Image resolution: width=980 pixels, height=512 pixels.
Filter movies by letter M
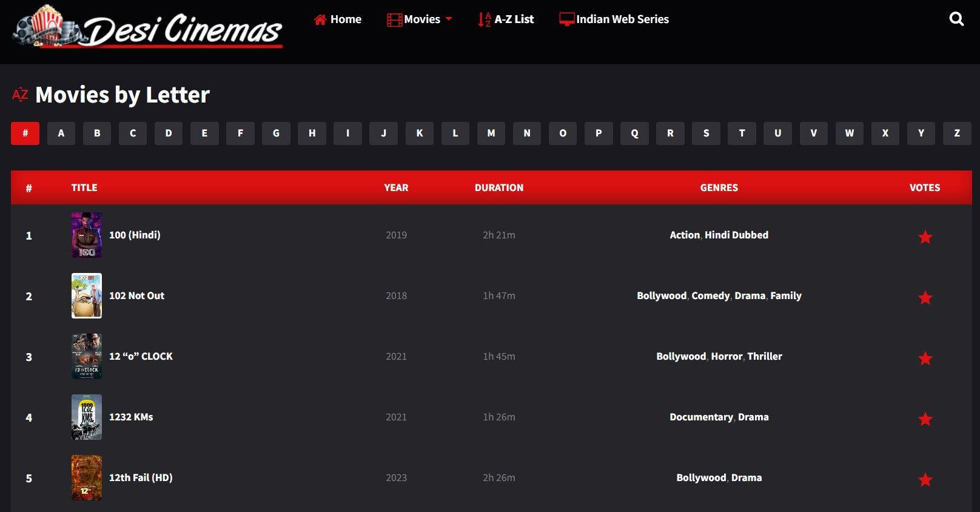tap(491, 133)
